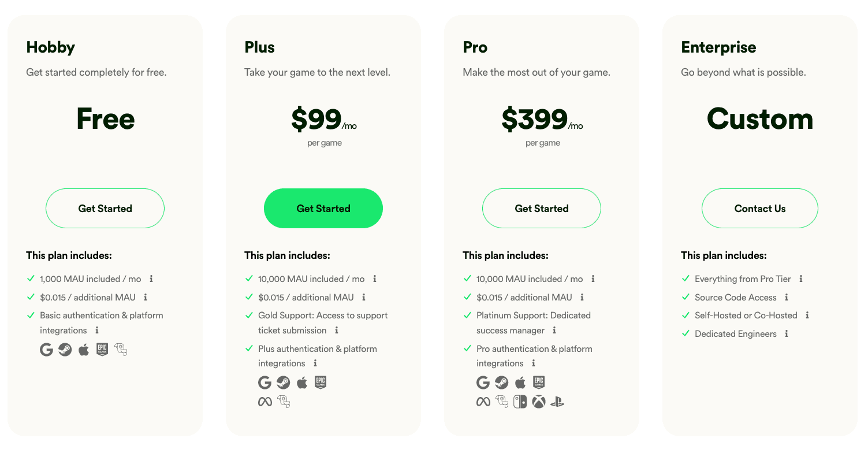
Task: Open info icon beside Platinum Support success manager
Action: (x=554, y=330)
